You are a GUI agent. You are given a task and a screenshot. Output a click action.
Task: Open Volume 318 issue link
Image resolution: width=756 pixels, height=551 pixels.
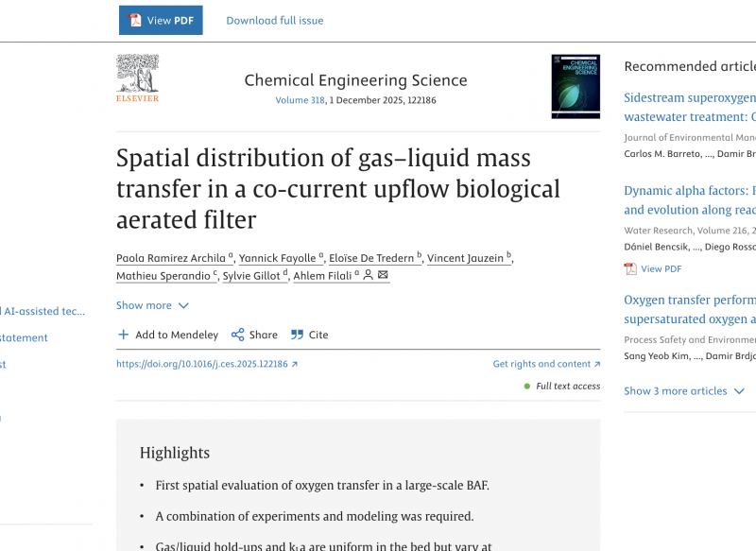point(300,100)
